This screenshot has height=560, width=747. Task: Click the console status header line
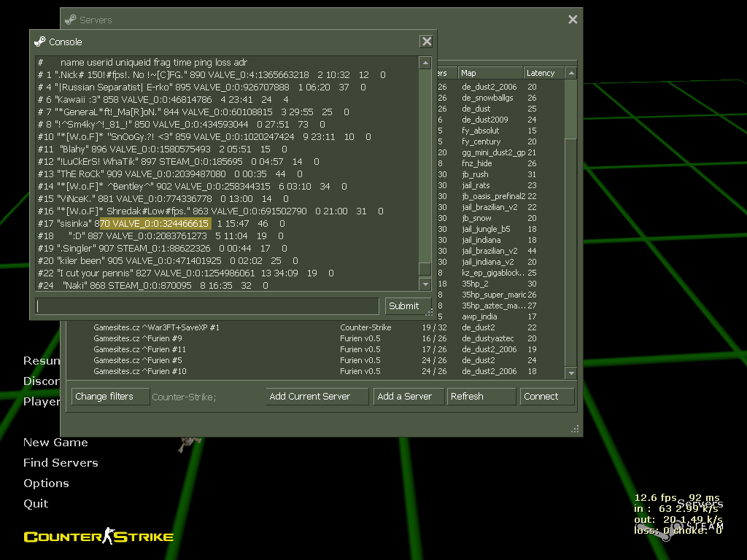[142, 63]
